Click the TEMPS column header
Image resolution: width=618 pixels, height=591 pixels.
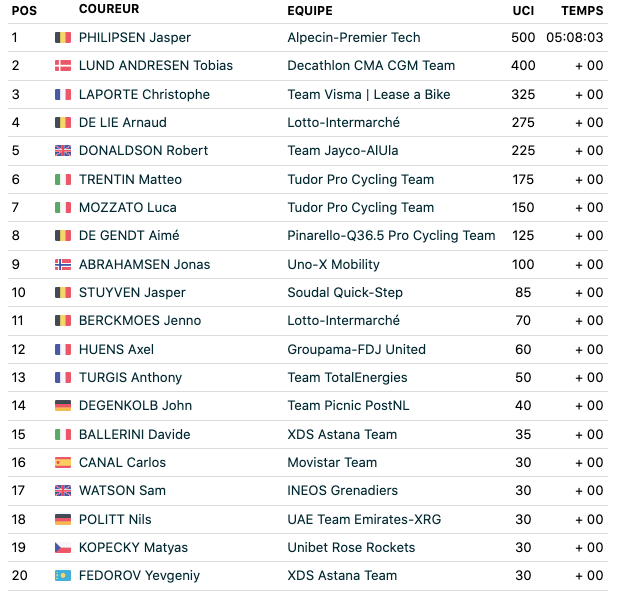coord(582,11)
